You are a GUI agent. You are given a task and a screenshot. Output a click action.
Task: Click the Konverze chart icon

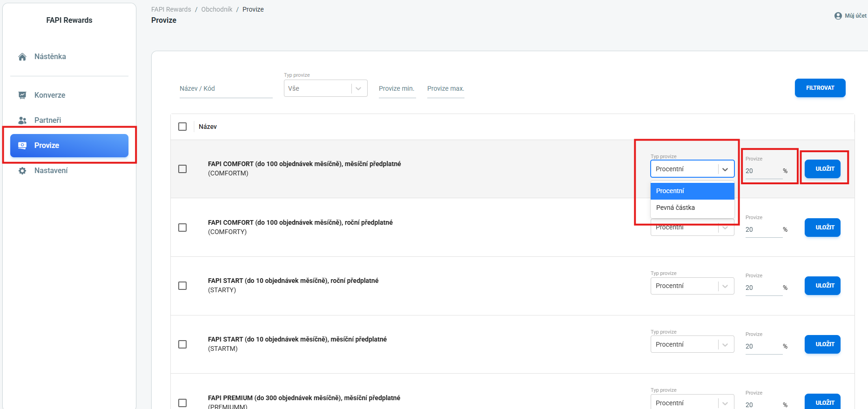(x=22, y=95)
